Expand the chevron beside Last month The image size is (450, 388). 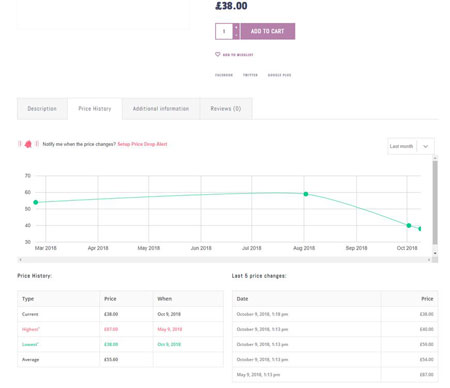coord(426,146)
